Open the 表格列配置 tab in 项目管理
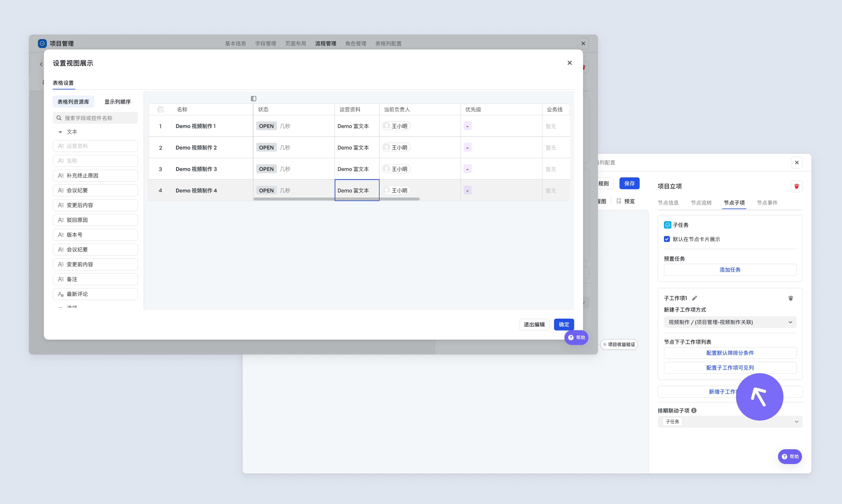This screenshot has width=842, height=504. click(388, 44)
